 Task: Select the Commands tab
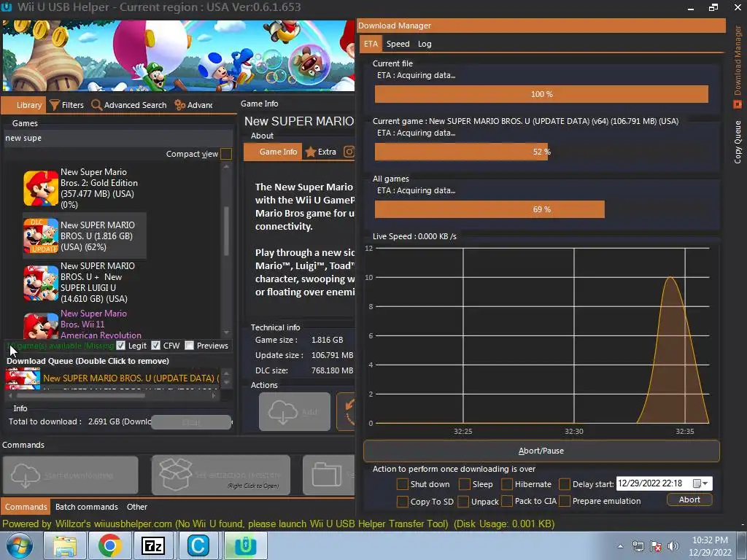pyautogui.click(x=26, y=507)
